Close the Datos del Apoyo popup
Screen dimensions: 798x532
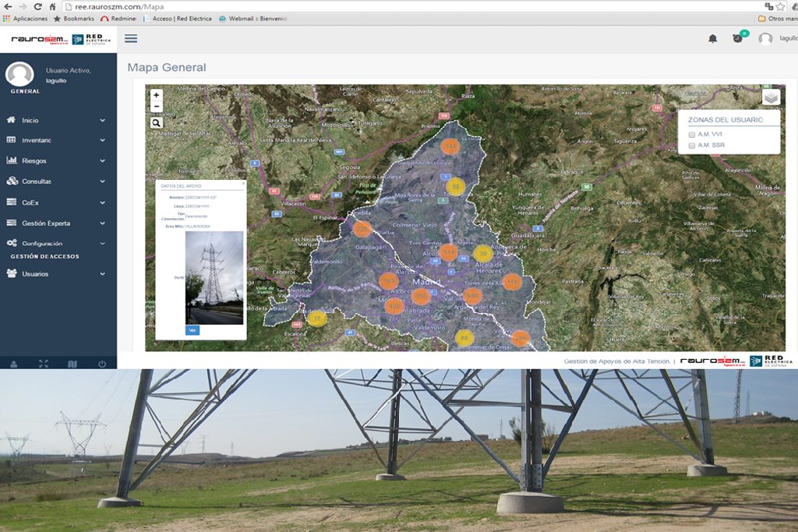click(242, 183)
